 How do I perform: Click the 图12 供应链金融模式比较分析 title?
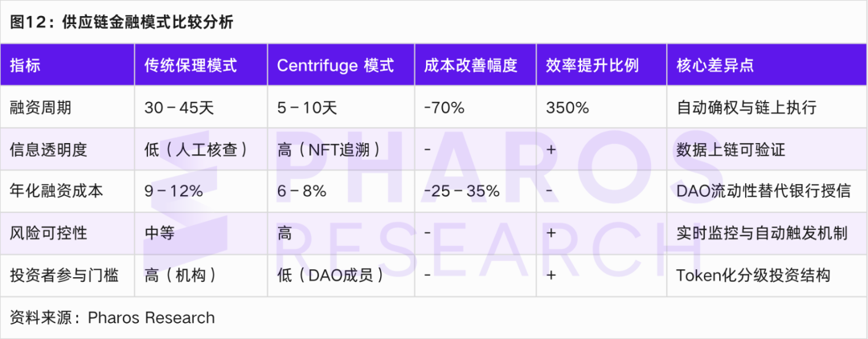[122, 22]
